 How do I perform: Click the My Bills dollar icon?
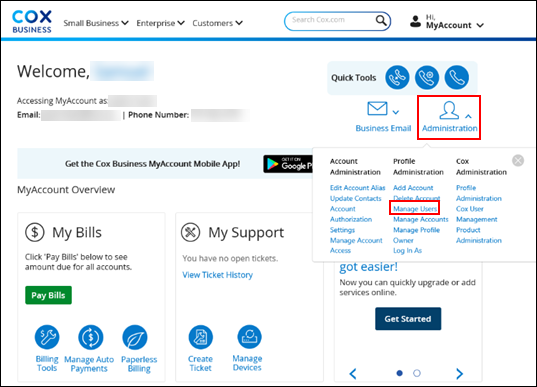35,232
